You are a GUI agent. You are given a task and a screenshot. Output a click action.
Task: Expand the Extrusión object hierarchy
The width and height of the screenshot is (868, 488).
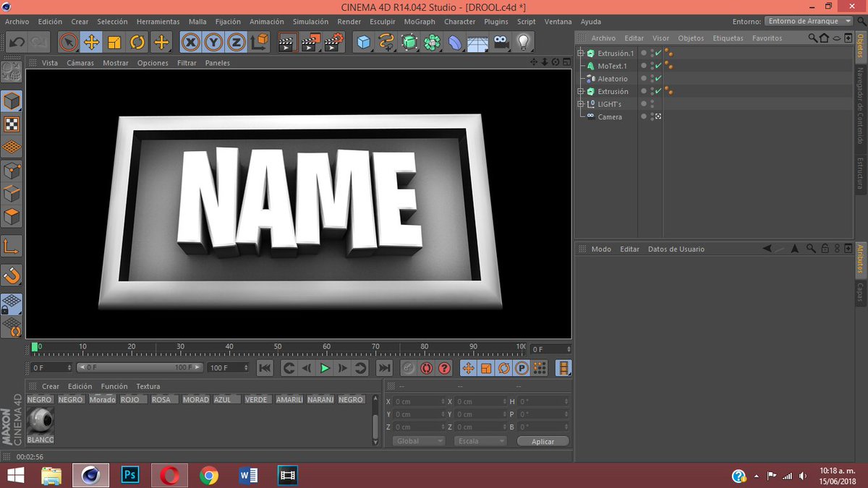pyautogui.click(x=580, y=91)
